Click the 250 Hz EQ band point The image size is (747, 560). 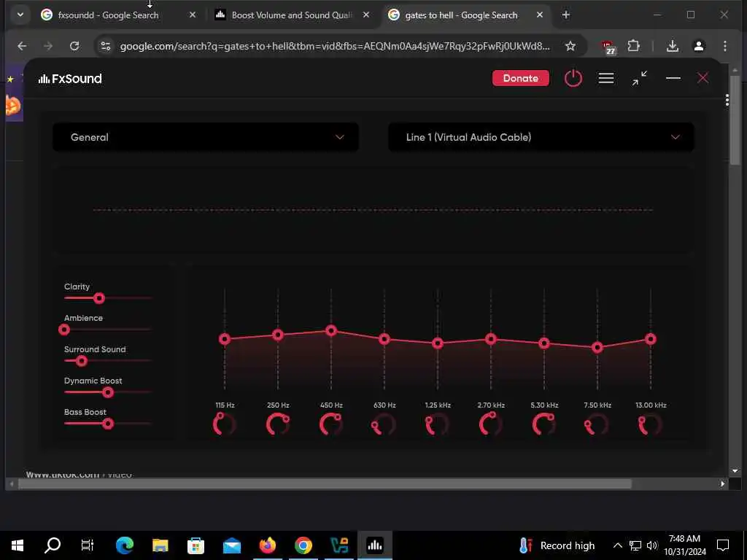pyautogui.click(x=278, y=335)
